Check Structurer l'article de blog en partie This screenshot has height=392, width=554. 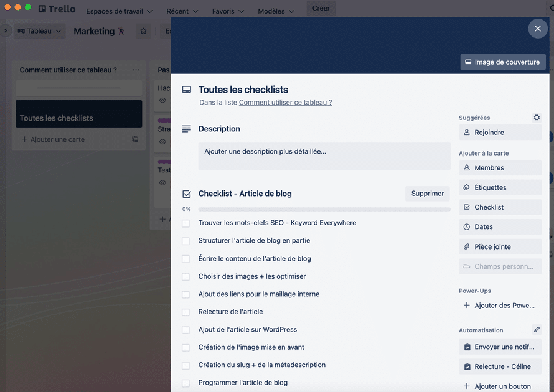coord(185,241)
